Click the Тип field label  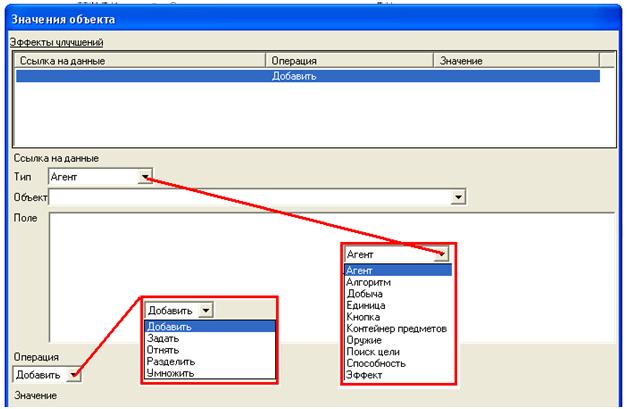click(x=22, y=176)
